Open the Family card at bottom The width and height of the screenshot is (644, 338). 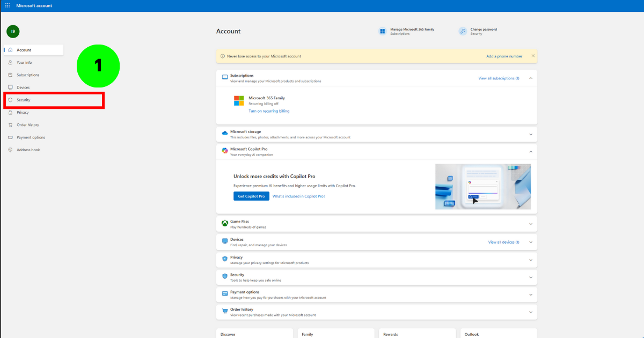(336, 333)
